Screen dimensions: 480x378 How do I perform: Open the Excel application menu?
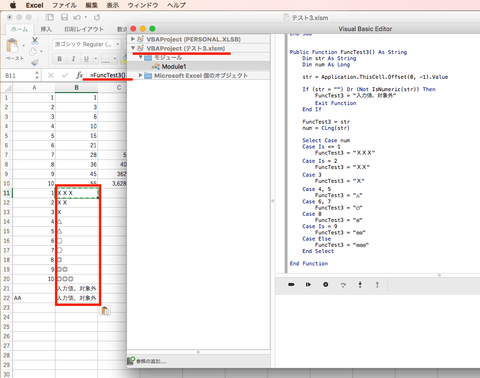coord(35,5)
